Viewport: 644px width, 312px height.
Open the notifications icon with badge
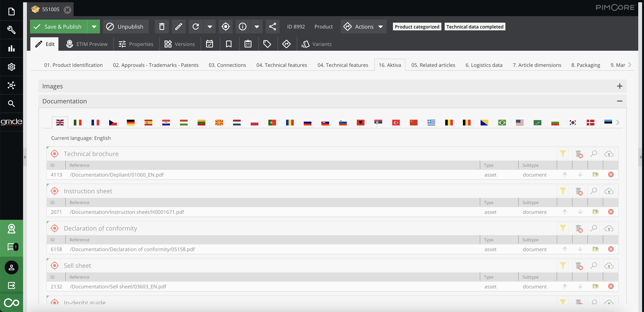[x=12, y=247]
